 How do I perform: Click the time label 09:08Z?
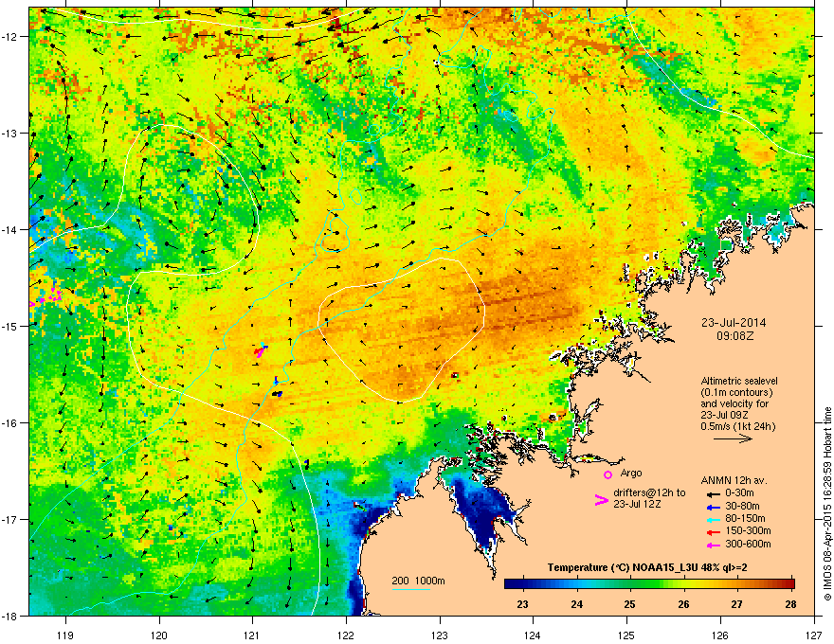(x=734, y=336)
